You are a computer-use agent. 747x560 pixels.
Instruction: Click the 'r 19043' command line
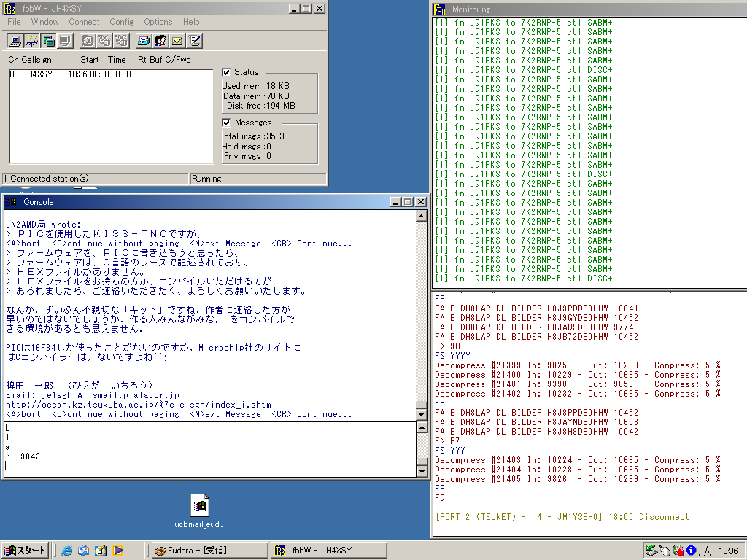23,456
